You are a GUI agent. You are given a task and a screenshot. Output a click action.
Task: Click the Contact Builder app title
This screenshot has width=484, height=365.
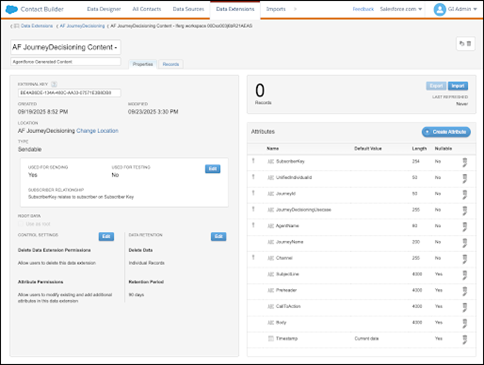coord(42,9)
